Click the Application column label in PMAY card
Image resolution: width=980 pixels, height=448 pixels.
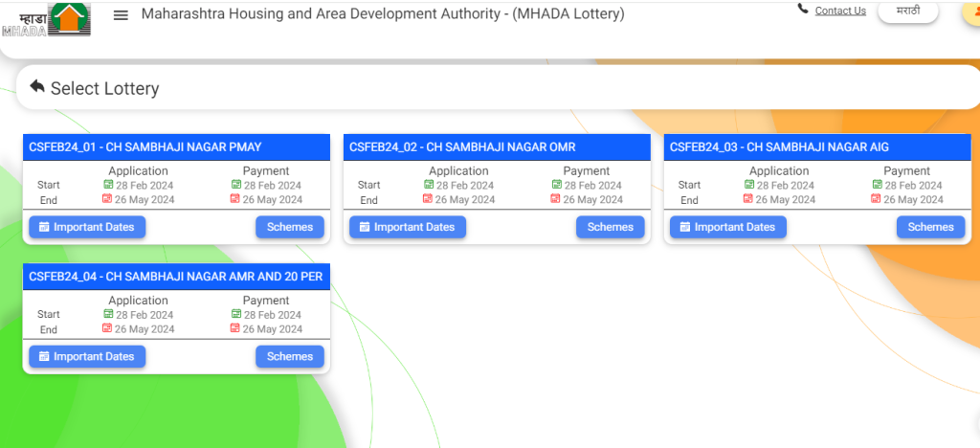138,171
